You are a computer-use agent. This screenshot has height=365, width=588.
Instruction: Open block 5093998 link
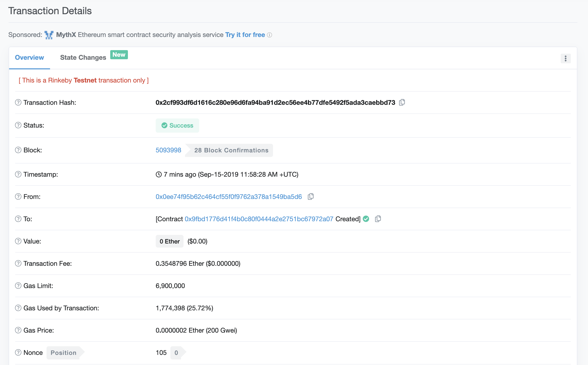pyautogui.click(x=168, y=150)
